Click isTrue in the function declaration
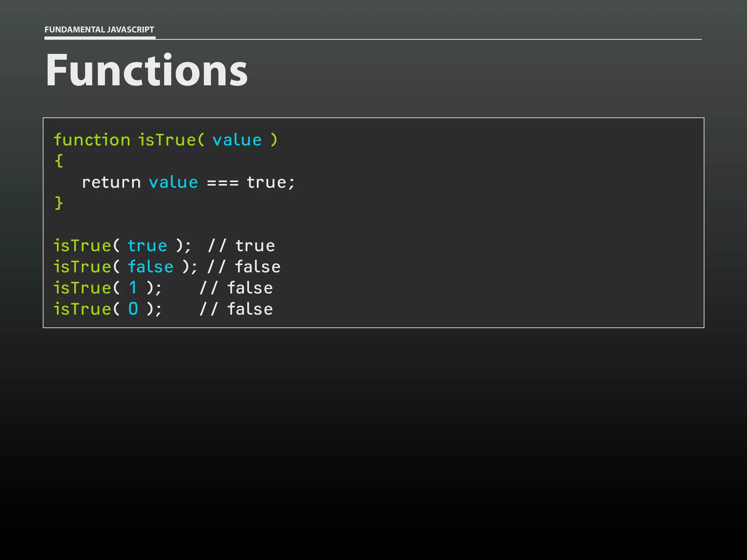The height and width of the screenshot is (560, 747). click(167, 140)
